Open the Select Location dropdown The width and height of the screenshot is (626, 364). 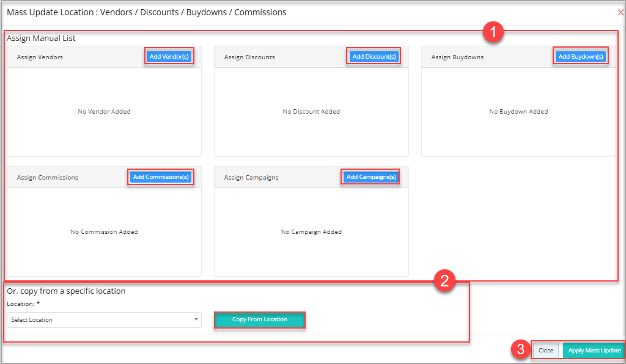[x=104, y=320]
